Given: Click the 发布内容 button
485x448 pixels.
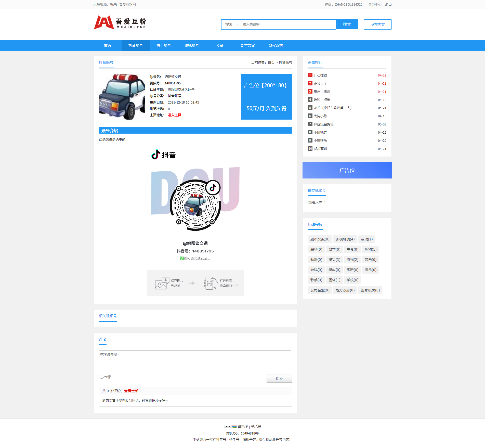Looking at the screenshot, I should click(x=377, y=24).
